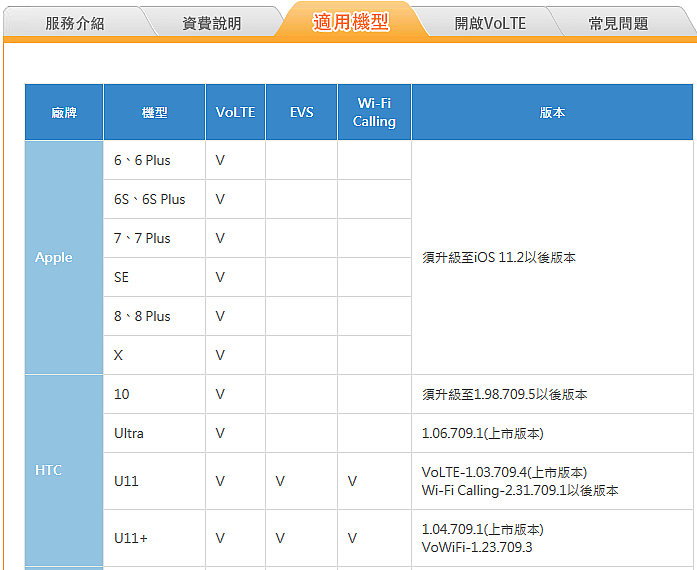
Task: Click the 1.04.709.1(上市版本) version text
Action: (483, 529)
